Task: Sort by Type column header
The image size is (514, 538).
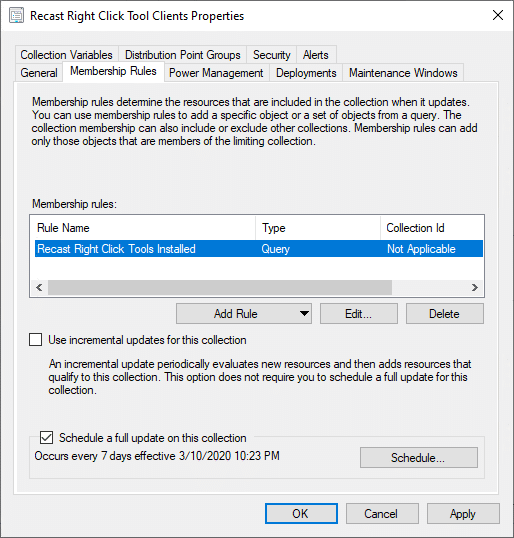Action: click(x=318, y=228)
